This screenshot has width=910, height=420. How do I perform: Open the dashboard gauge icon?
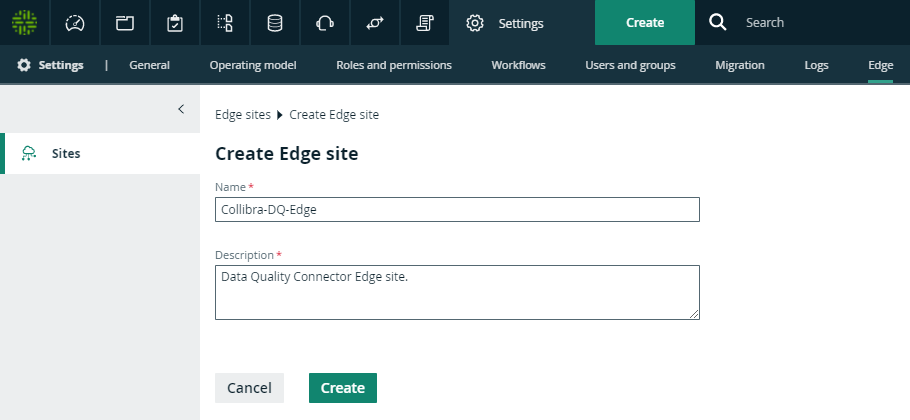click(x=75, y=22)
